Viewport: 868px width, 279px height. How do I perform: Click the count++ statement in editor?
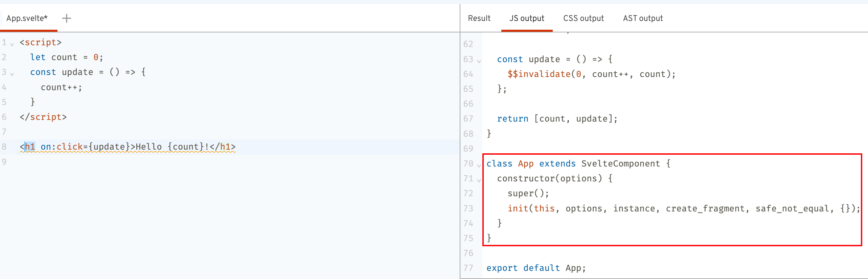pyautogui.click(x=61, y=87)
